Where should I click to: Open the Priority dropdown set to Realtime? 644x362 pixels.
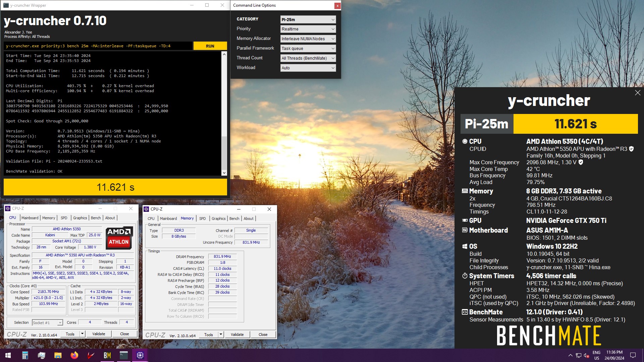[308, 29]
